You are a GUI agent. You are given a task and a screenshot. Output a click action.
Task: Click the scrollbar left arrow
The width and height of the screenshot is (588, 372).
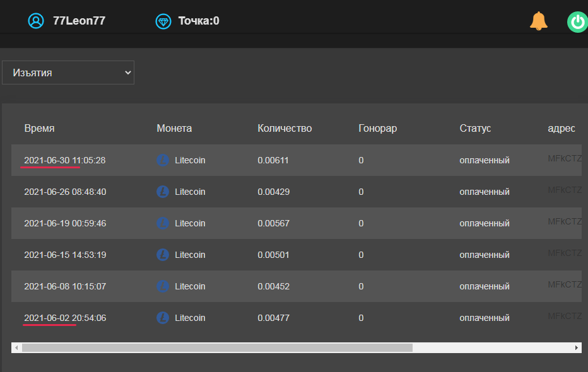[x=16, y=347]
